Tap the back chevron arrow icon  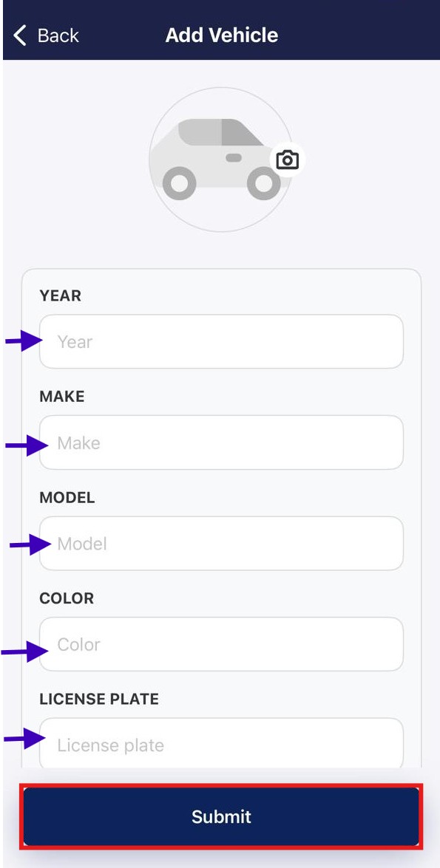tap(19, 35)
